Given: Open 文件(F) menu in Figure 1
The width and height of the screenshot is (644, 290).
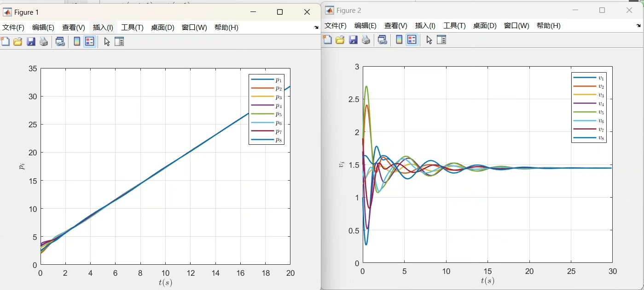Looking at the screenshot, I should [13, 28].
